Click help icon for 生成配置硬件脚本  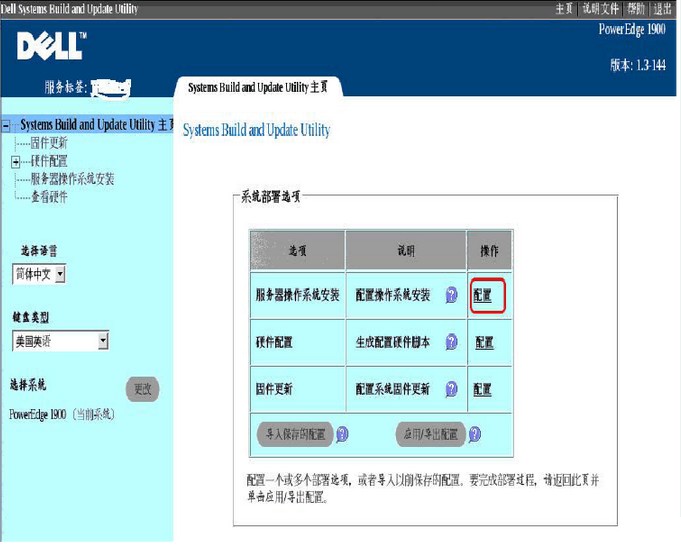452,342
